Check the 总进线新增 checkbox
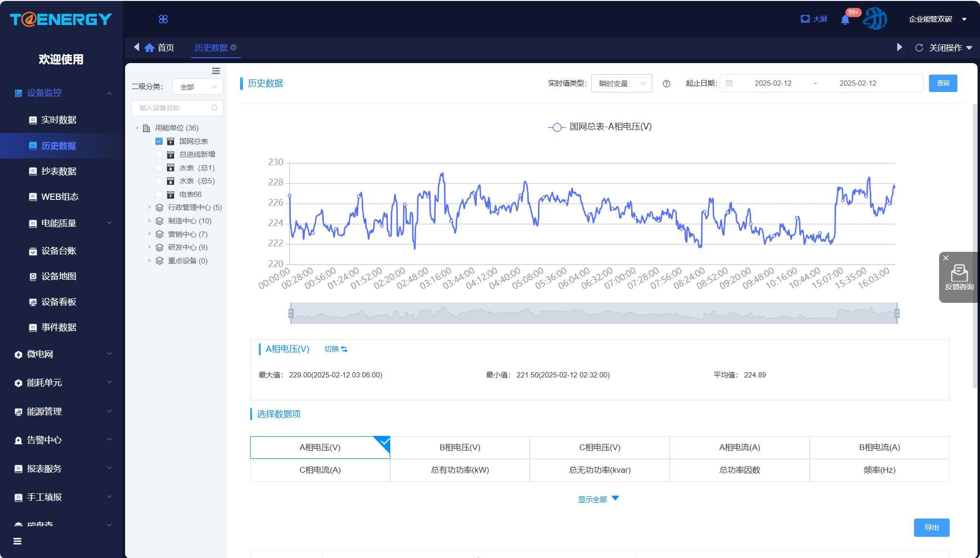980x558 pixels. coord(159,155)
